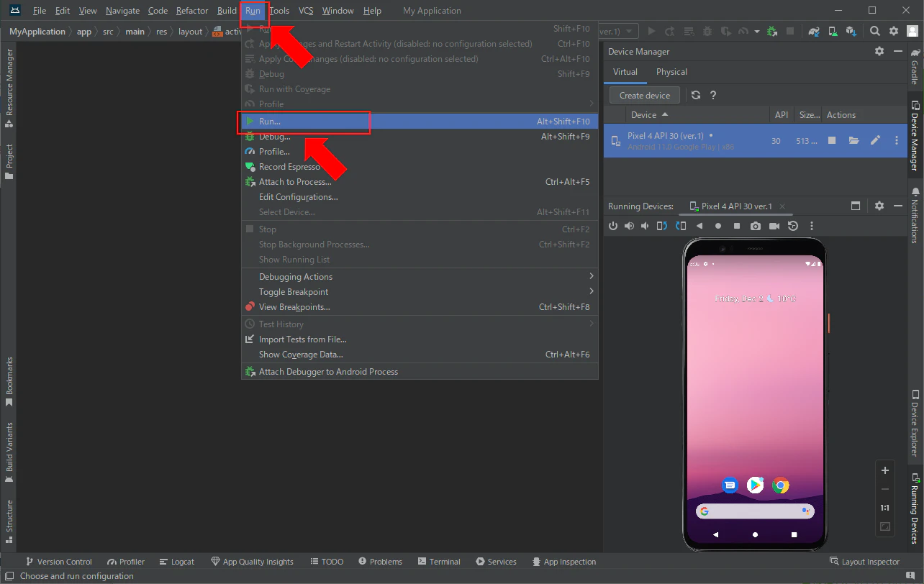
Task: Open Running Devices panel gear options
Action: click(879, 206)
